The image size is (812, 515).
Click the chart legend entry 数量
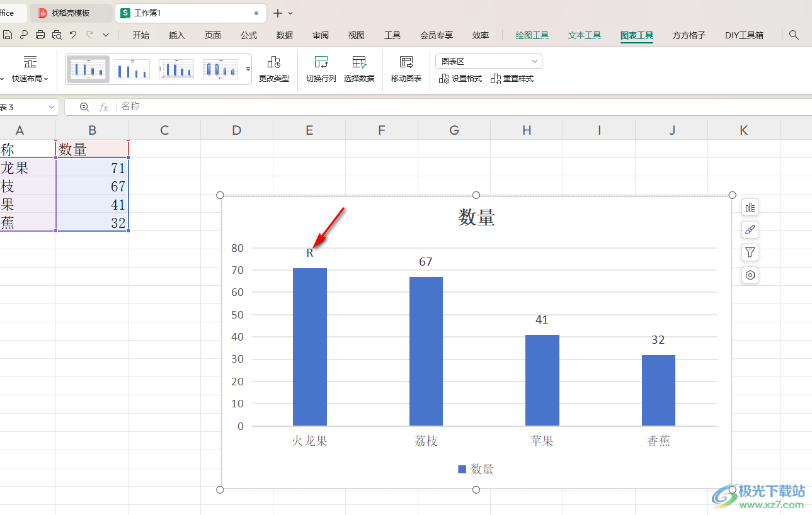pos(476,469)
